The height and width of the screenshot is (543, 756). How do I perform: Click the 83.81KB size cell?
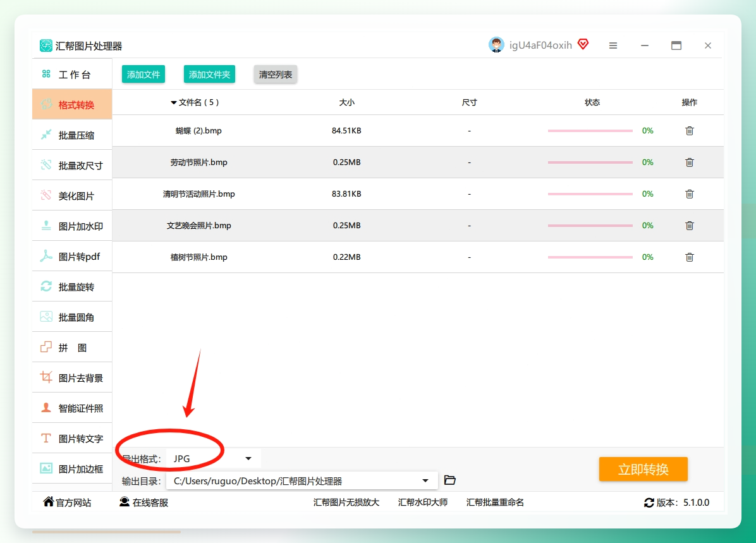346,194
